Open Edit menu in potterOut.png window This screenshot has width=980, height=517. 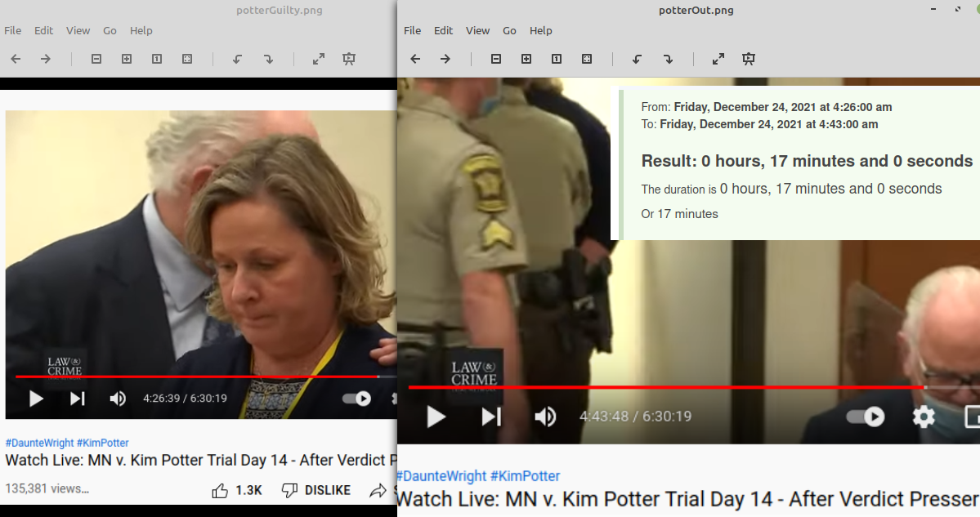(444, 30)
